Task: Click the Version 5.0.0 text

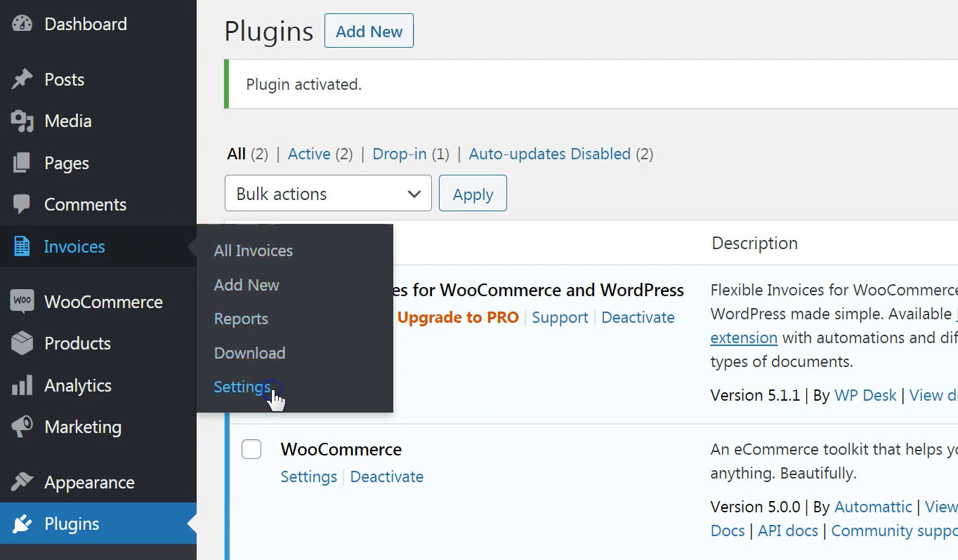Action: pyautogui.click(x=755, y=507)
